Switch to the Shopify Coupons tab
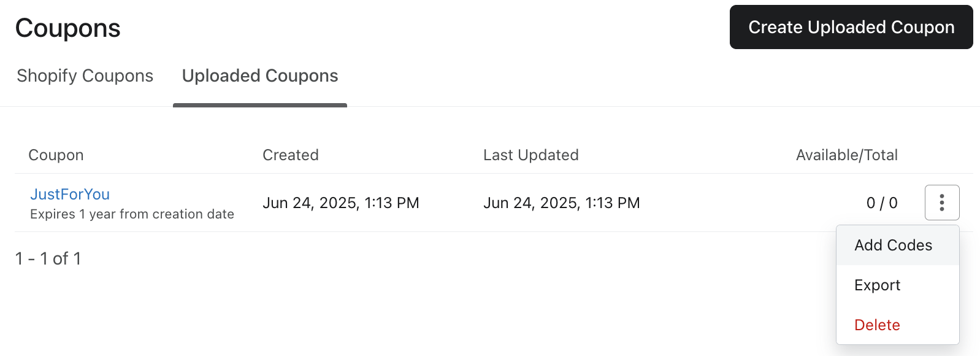 coord(85,76)
